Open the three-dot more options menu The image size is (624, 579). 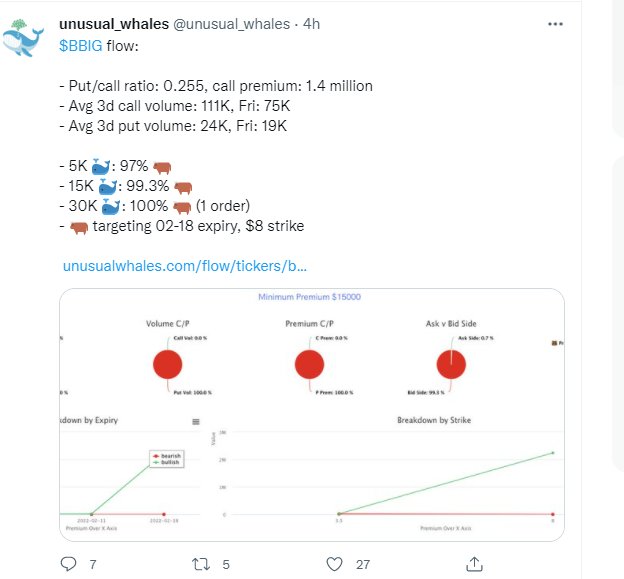(x=555, y=24)
